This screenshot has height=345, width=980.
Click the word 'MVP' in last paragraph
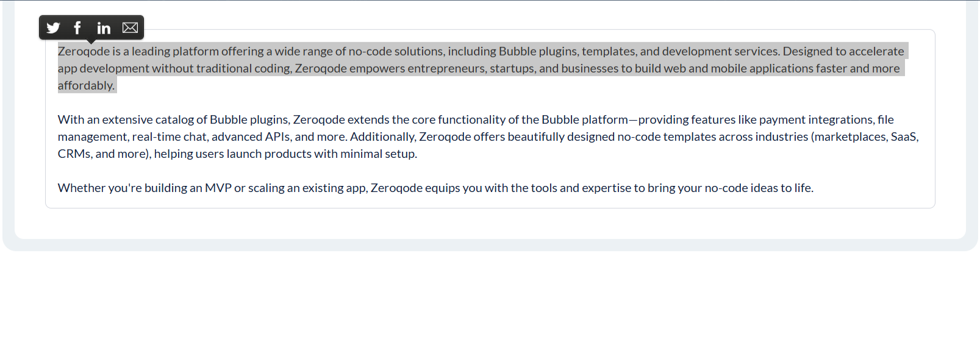[218, 188]
